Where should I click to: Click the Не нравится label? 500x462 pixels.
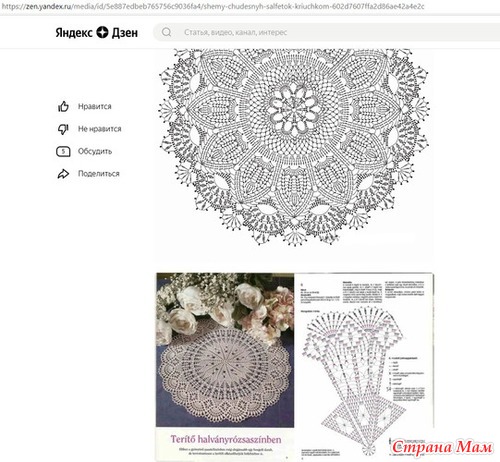pyautogui.click(x=100, y=129)
